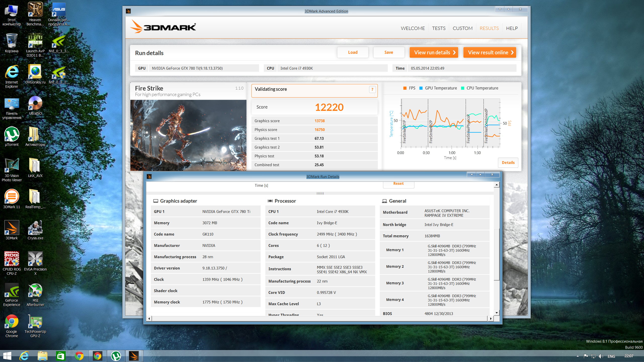Launch Heaven Benchmark desktop icon
The image size is (644, 362).
tap(35, 13)
